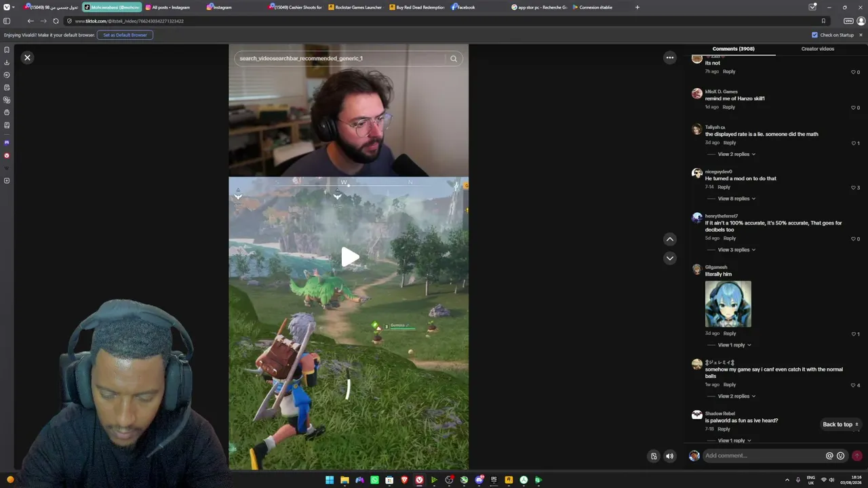
Task: Open the Downloads panel in sidebar
Action: click(x=7, y=62)
